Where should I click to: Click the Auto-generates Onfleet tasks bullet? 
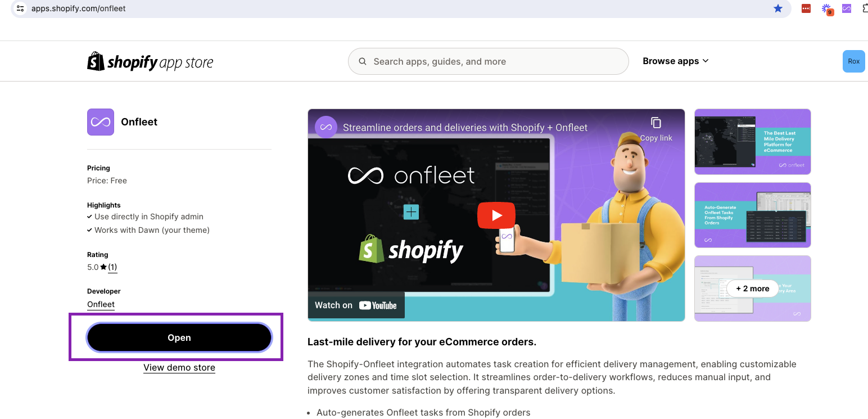pos(423,413)
